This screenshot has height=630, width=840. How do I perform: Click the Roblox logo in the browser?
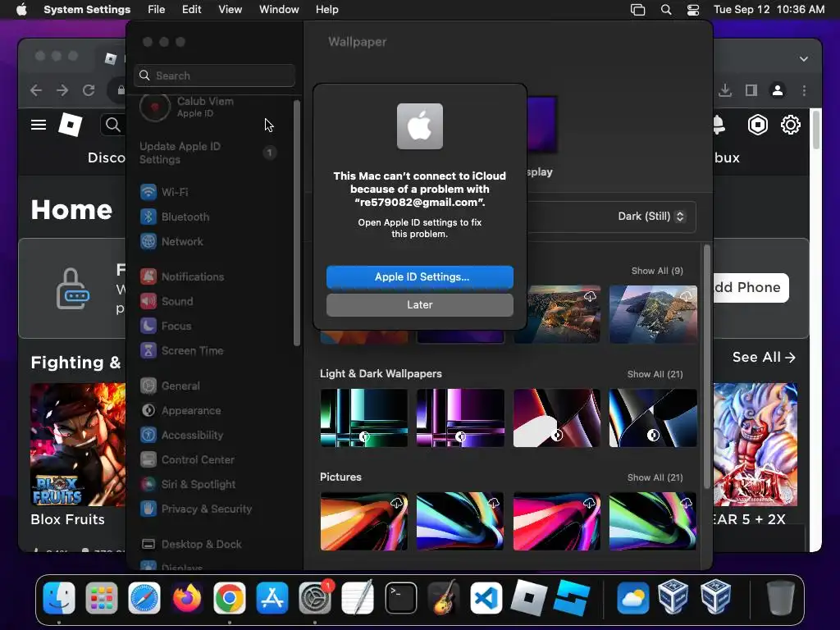pos(71,125)
